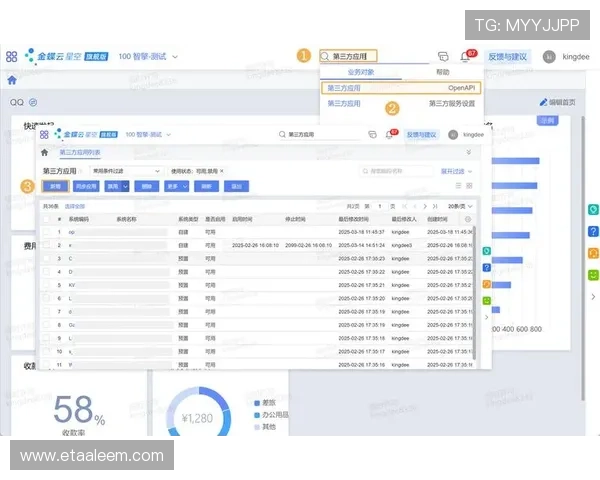The height and width of the screenshot is (480, 600).
Task: Open the column settings gear in the table header
Action: (x=468, y=219)
